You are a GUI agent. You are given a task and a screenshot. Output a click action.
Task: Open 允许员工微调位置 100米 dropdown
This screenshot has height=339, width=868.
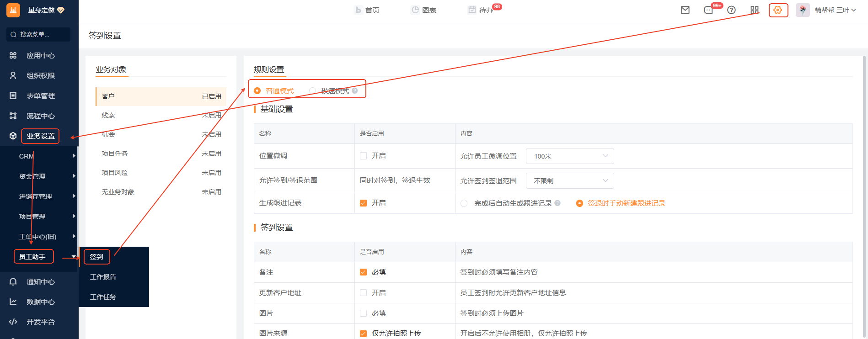click(570, 156)
